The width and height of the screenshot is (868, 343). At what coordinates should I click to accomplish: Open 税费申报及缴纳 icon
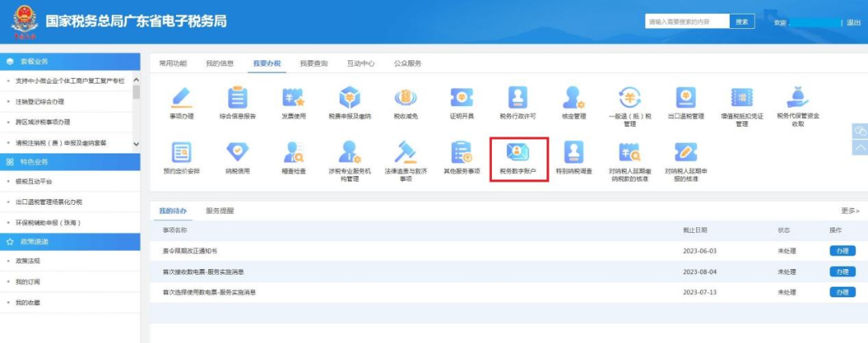coord(350,98)
